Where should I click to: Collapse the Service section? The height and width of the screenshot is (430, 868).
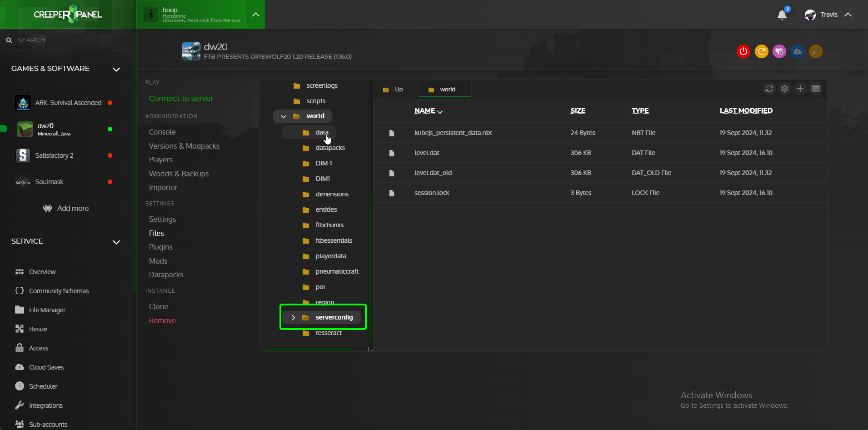pyautogui.click(x=116, y=242)
